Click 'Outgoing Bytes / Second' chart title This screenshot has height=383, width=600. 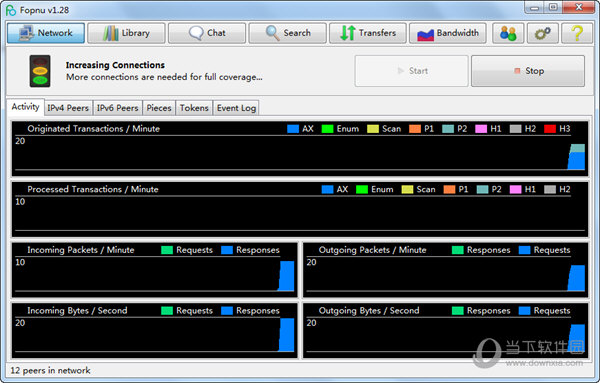[x=369, y=311]
